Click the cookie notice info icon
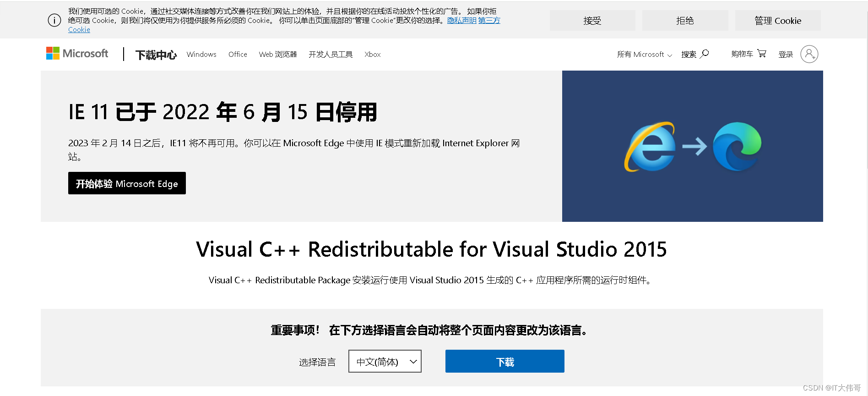868x396 pixels. pos(54,20)
